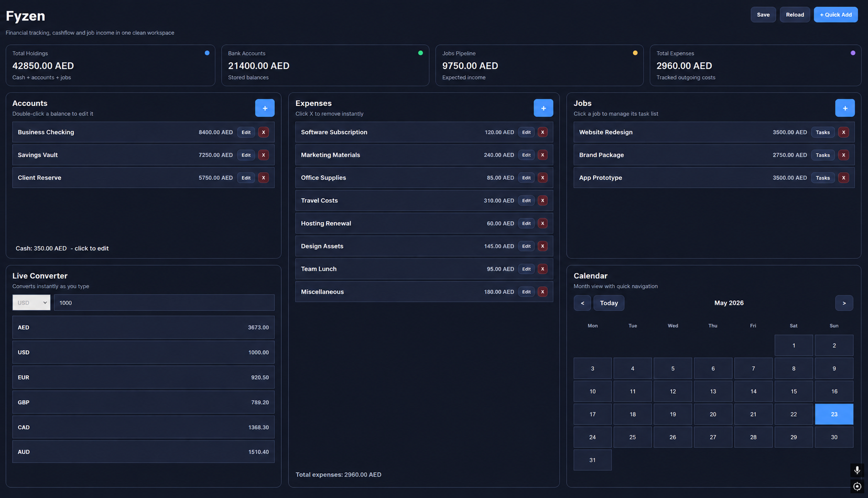Click the GBP 789.20 conversion row
Viewport: 868px width, 498px height.
coord(143,402)
